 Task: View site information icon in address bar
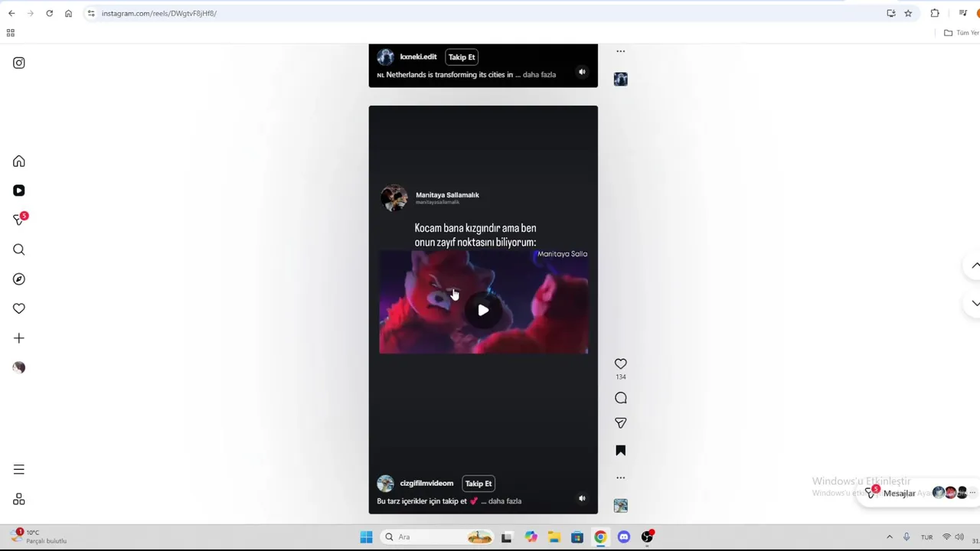90,13
